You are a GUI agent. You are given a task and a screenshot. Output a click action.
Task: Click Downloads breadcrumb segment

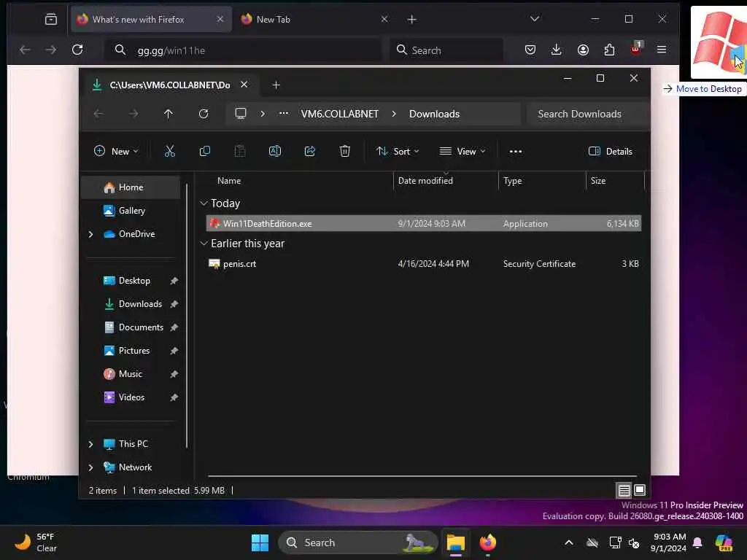[x=434, y=114]
